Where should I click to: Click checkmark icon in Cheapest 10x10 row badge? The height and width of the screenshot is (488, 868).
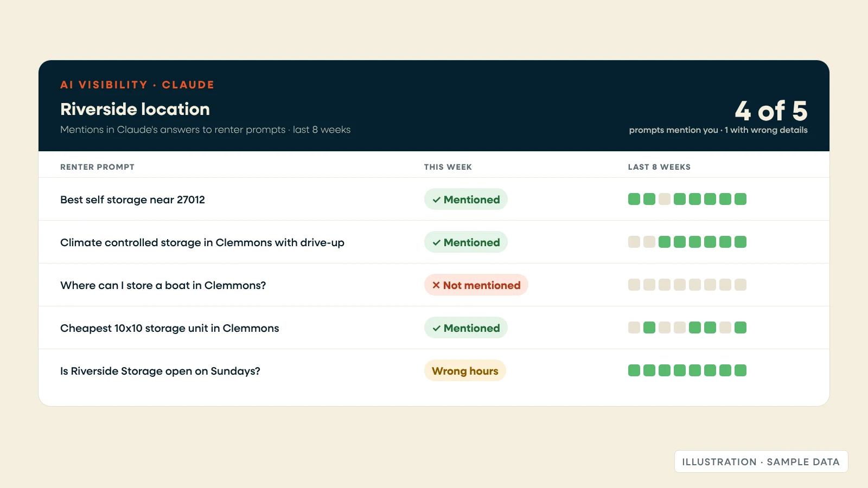tap(436, 328)
